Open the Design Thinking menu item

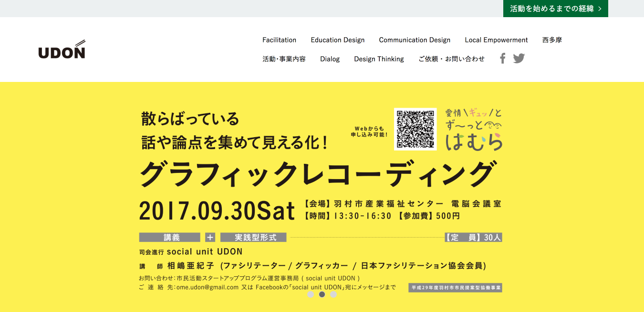click(379, 59)
